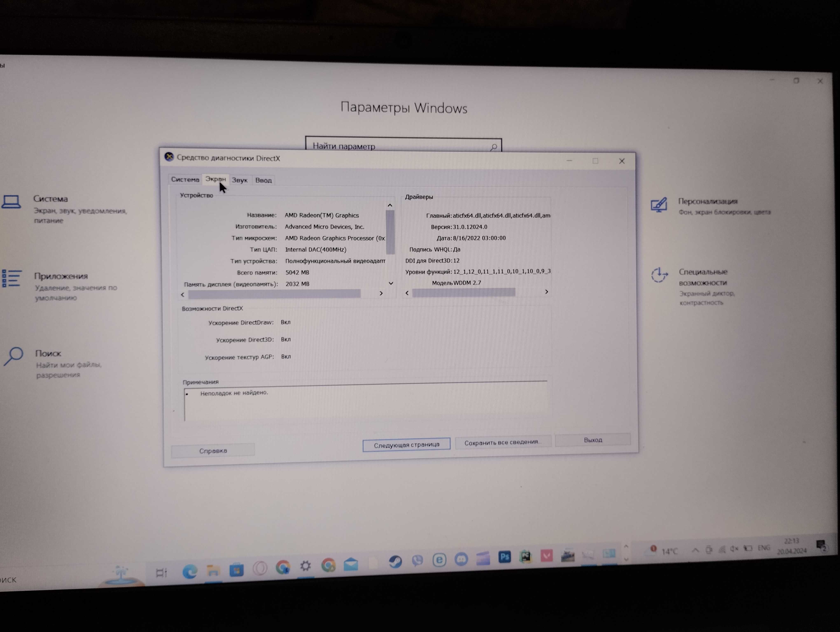
Task: Select the text AMD Radeon(TM) Graphics
Action: 322,215
